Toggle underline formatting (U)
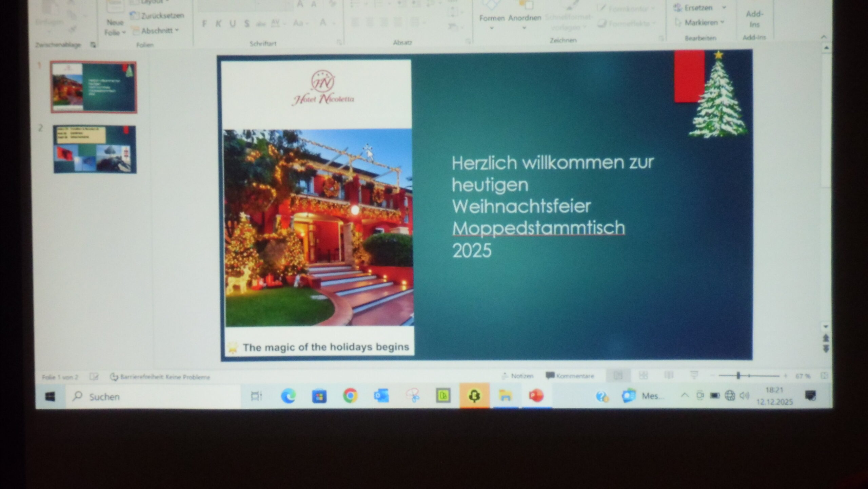This screenshot has height=489, width=868. point(233,24)
